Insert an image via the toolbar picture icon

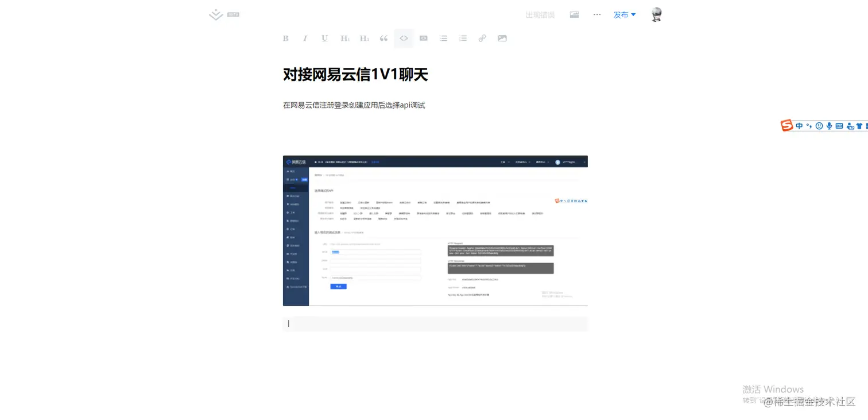[x=502, y=38]
